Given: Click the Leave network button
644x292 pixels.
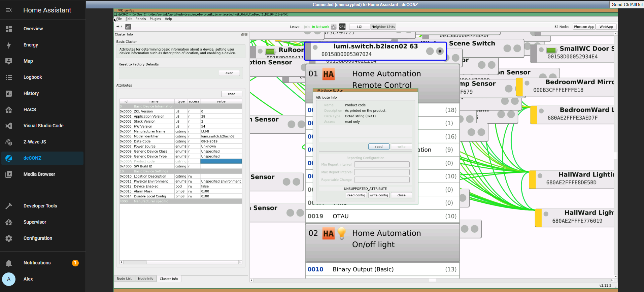Looking at the screenshot, I should point(295,27).
